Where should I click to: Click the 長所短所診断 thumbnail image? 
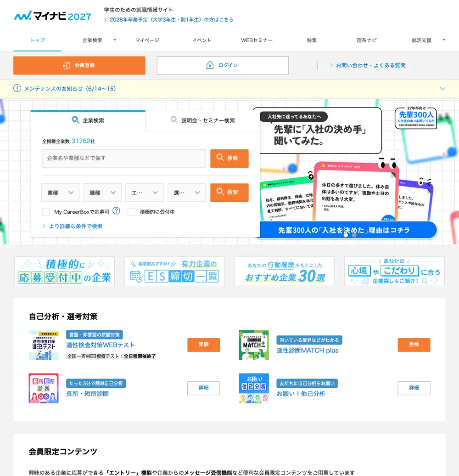[x=44, y=388]
